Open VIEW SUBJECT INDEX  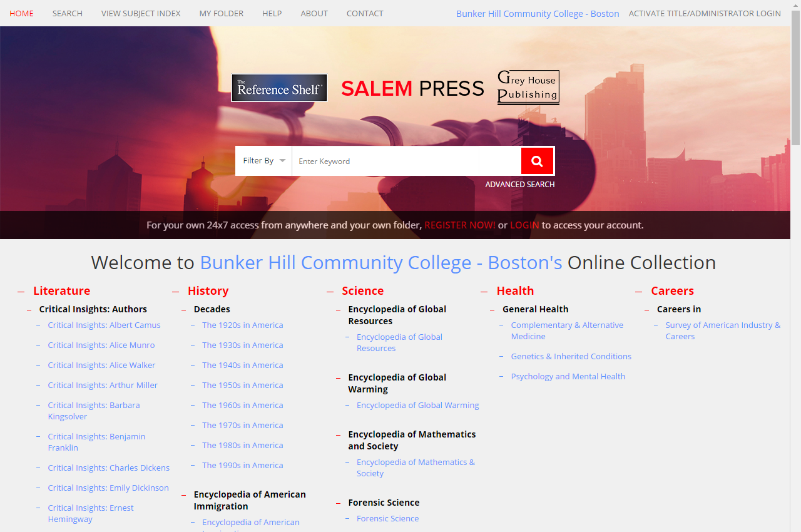(141, 13)
